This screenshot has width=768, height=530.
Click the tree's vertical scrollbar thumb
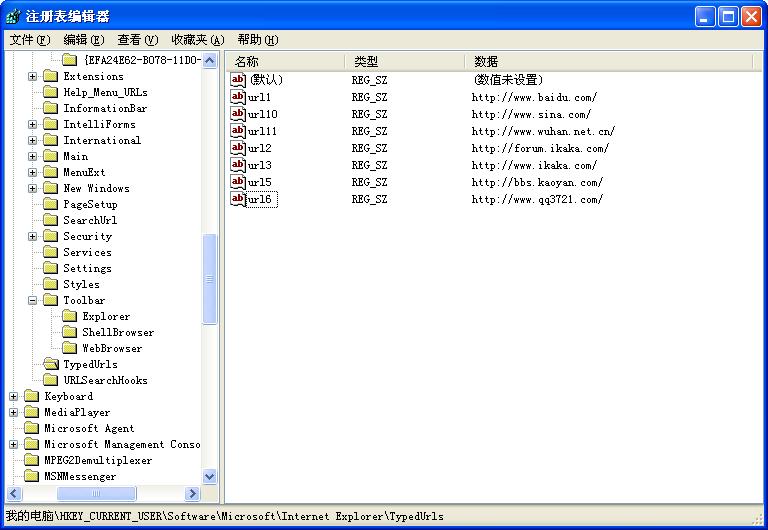coord(210,279)
